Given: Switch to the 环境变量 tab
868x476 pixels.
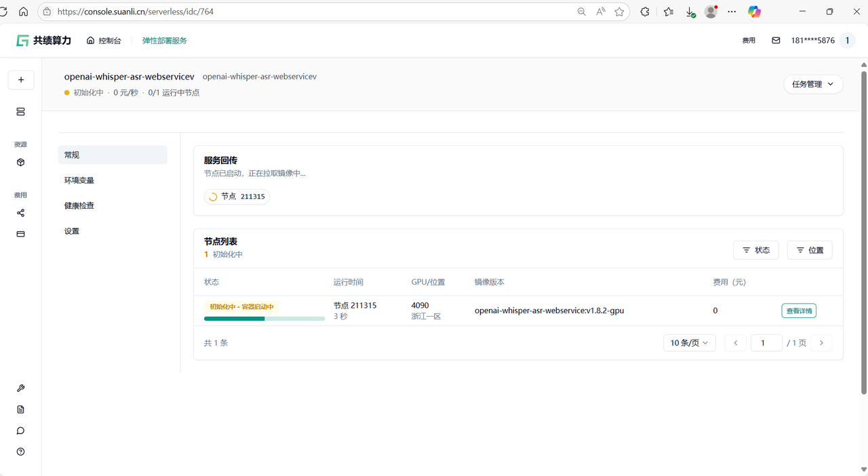Looking at the screenshot, I should 79,180.
